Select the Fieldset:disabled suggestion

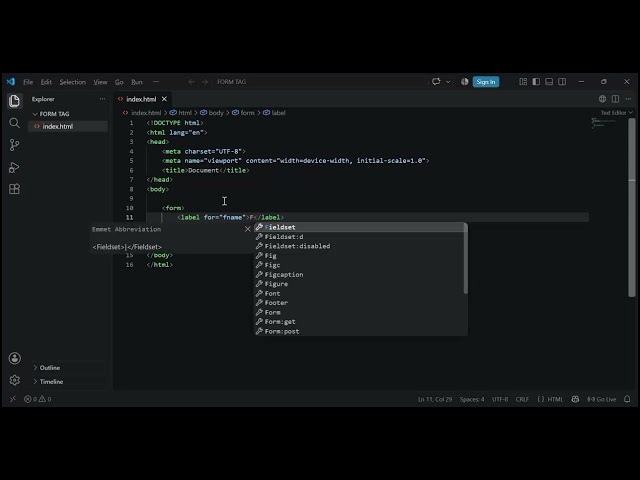(x=360, y=246)
